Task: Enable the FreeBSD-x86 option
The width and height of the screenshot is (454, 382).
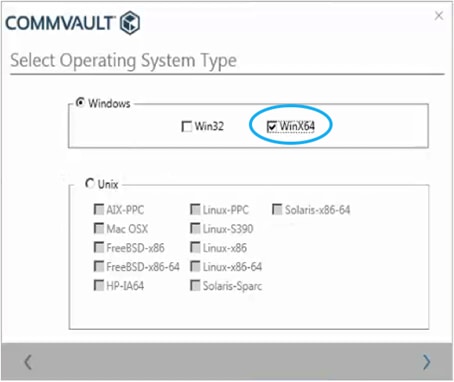Action: [x=99, y=248]
